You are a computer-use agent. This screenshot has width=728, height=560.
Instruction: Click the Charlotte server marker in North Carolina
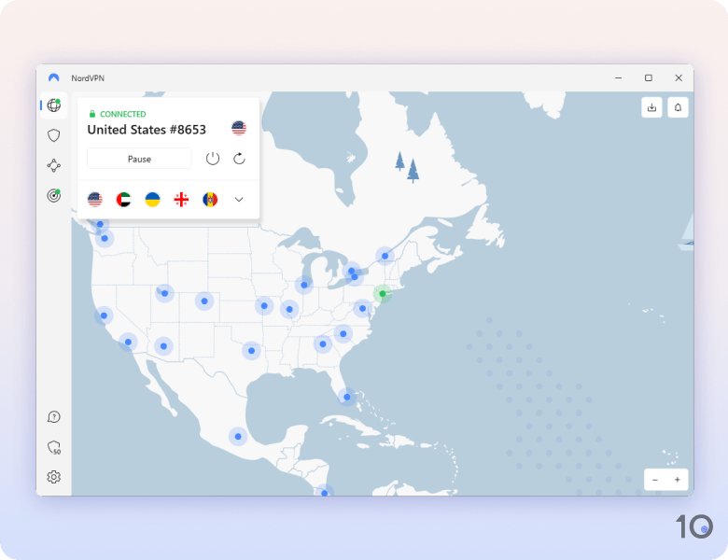click(343, 334)
